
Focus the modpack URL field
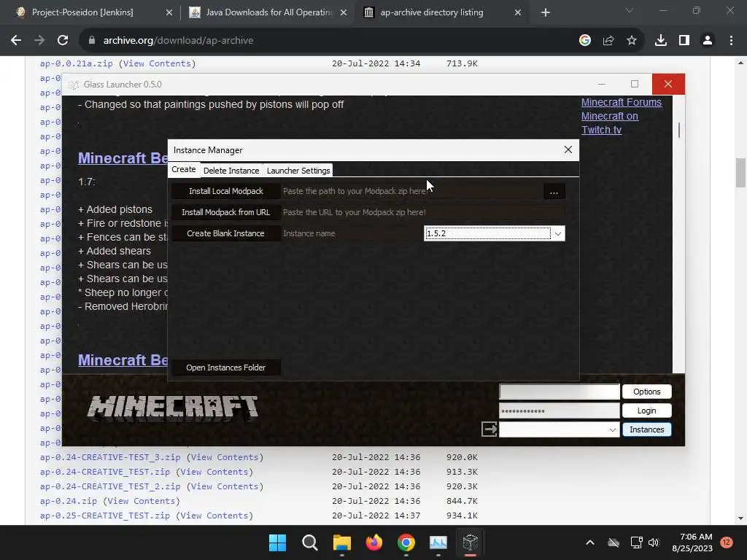click(423, 212)
